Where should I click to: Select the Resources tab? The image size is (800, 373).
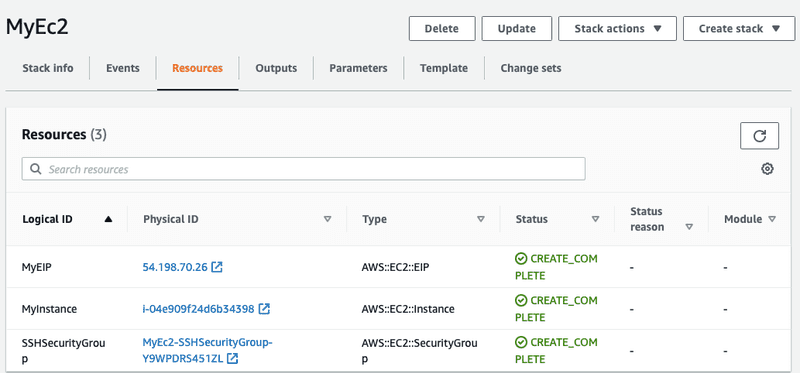197,68
